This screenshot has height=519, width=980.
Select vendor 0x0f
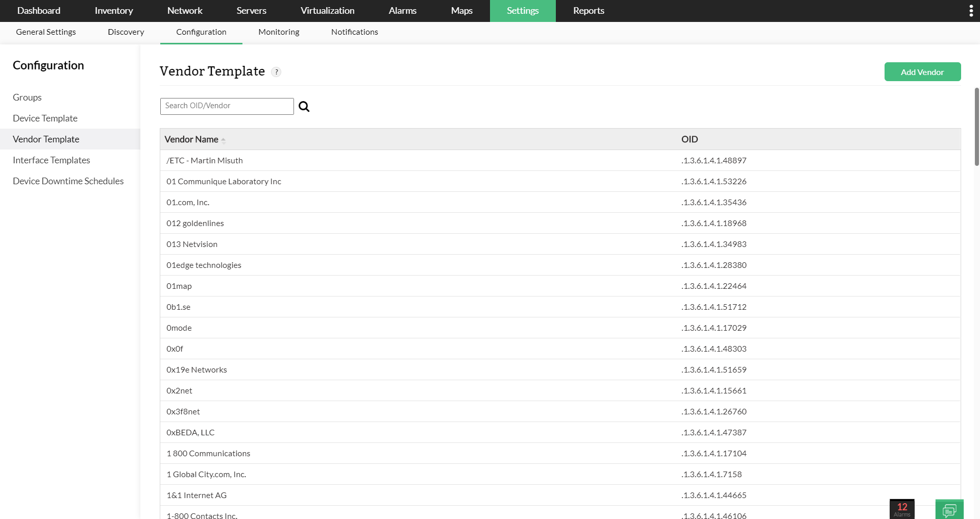[175, 349]
